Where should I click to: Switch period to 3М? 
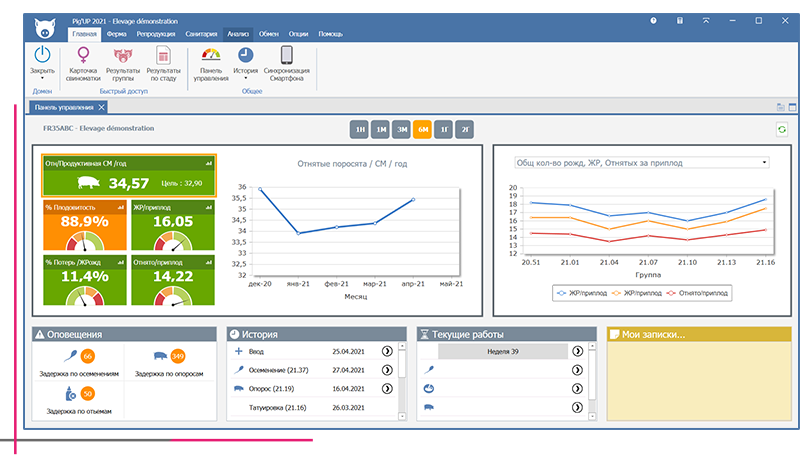(x=401, y=129)
